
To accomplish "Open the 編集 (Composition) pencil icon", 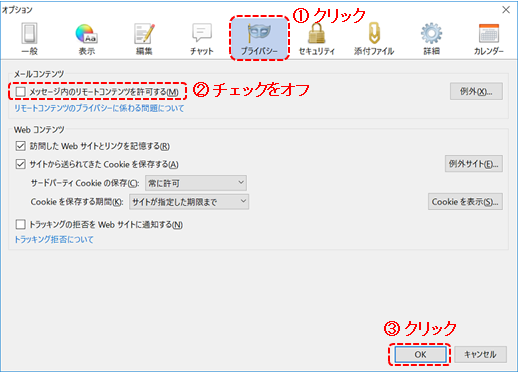I will pos(144,38).
